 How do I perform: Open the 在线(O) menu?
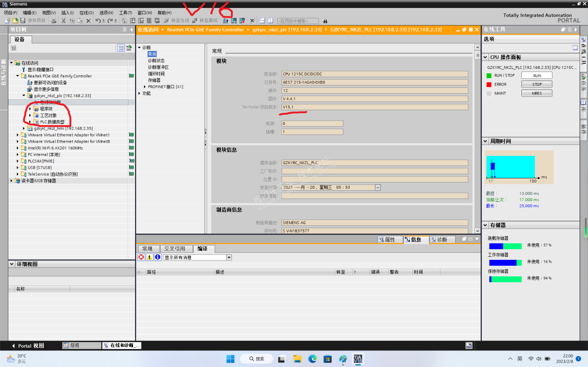pos(86,13)
